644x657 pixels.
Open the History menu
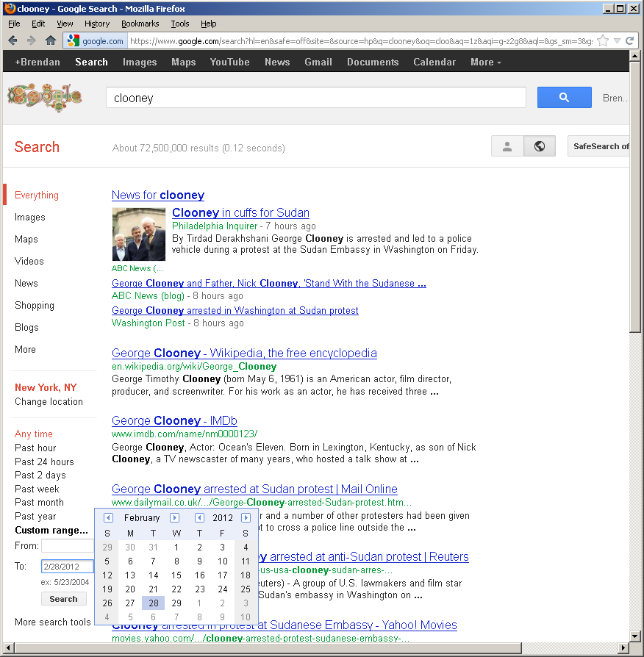(x=97, y=24)
